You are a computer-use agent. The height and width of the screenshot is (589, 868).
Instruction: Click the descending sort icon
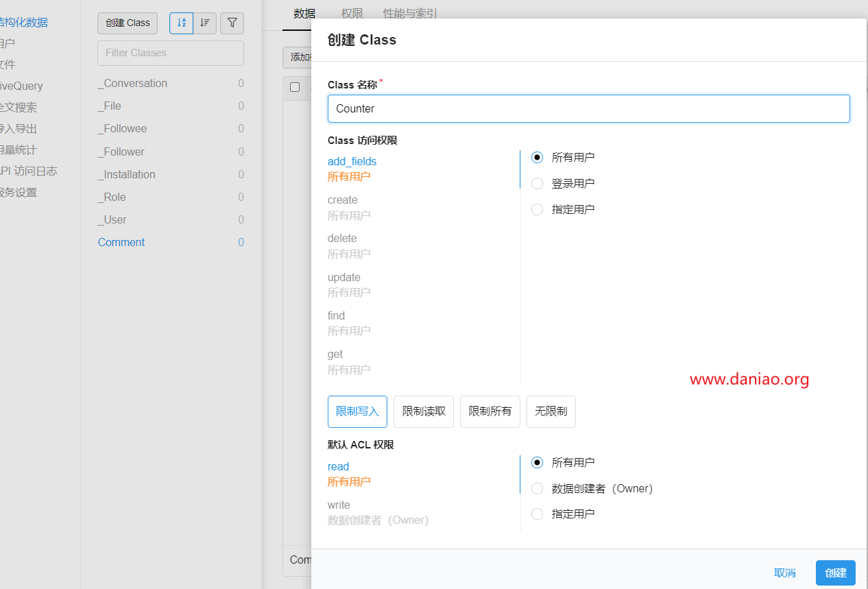click(205, 23)
